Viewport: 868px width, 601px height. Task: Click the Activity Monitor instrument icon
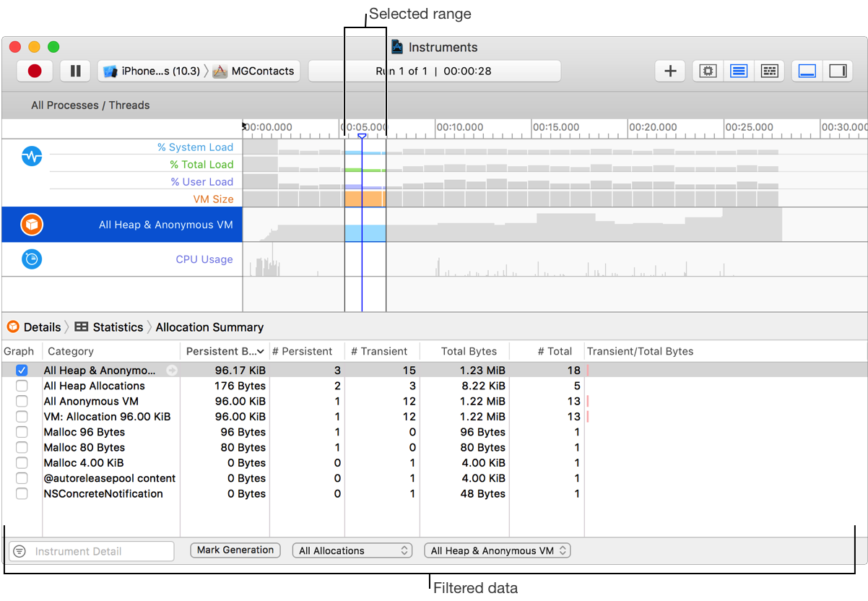[x=32, y=156]
